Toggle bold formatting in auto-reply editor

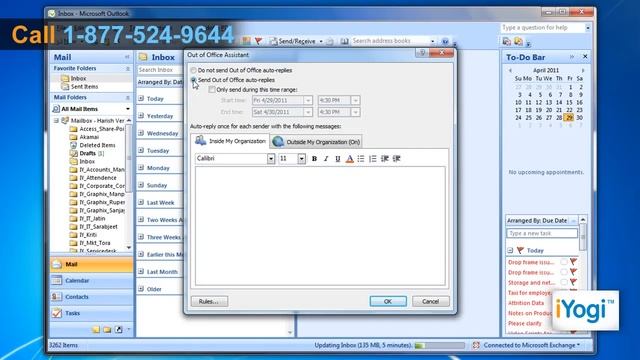(314, 159)
